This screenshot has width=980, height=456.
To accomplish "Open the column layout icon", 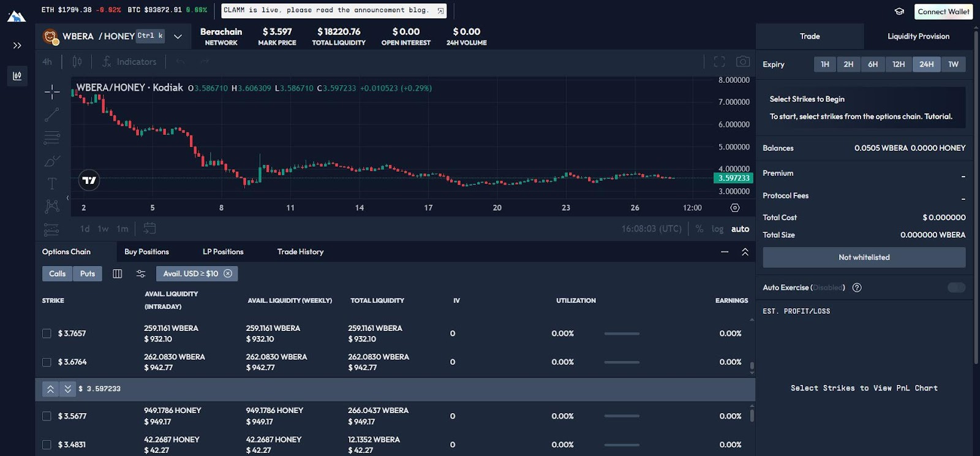I will coord(117,273).
